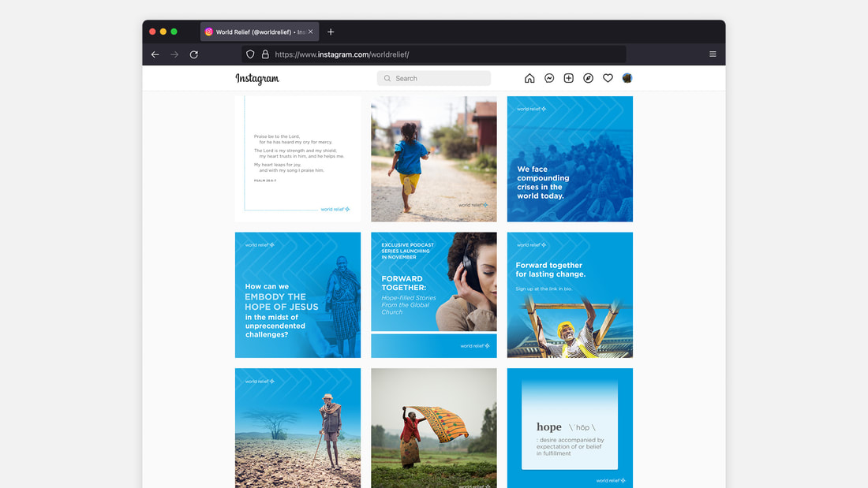This screenshot has width=868, height=488.
Task: Go to Instagram Home feed icon
Action: (529, 78)
